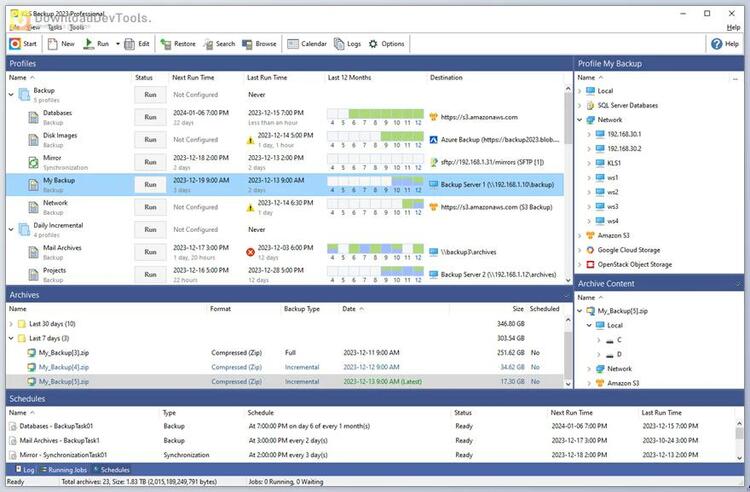Select Mail Archives - BackupTask1 schedule
Image resolution: width=750 pixels, height=492 pixels.
tap(59, 440)
